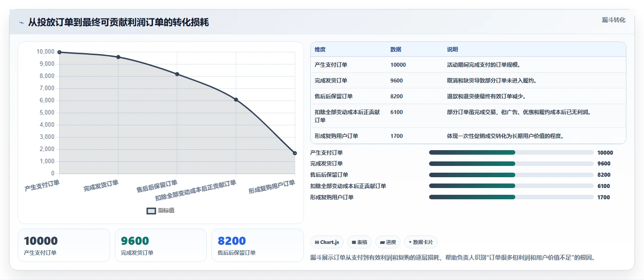Select the 数据卡片 tag chip
Screen dimensions: 644x280
click(420, 242)
